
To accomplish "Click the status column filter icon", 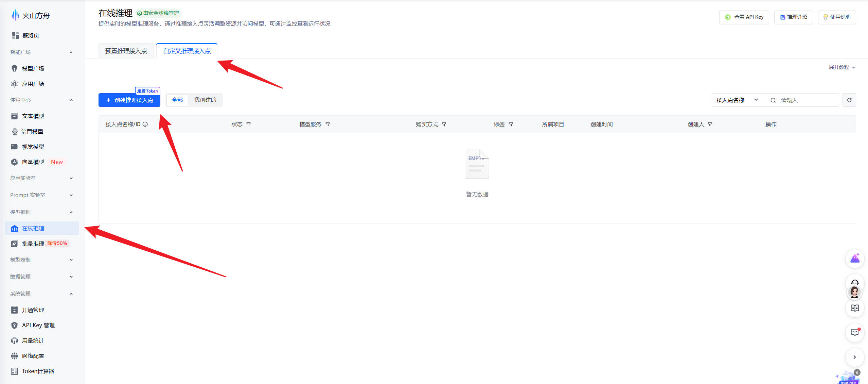I will pos(249,124).
